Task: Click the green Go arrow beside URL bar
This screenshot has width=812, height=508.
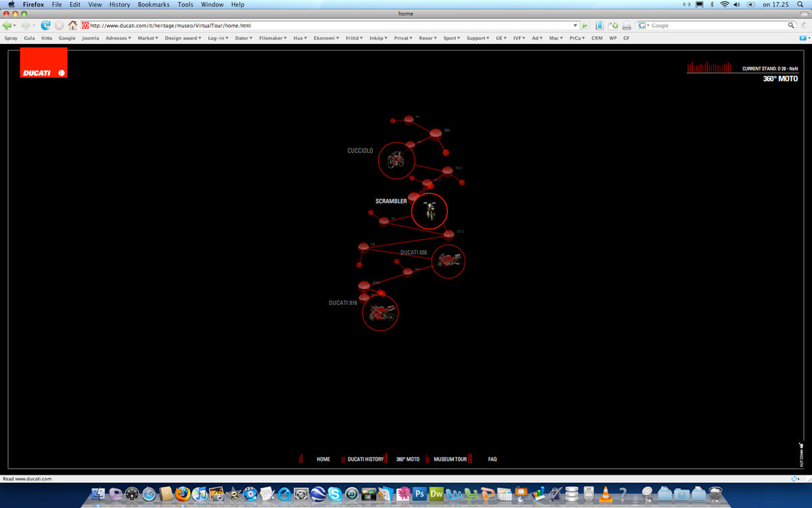Action: (x=585, y=26)
